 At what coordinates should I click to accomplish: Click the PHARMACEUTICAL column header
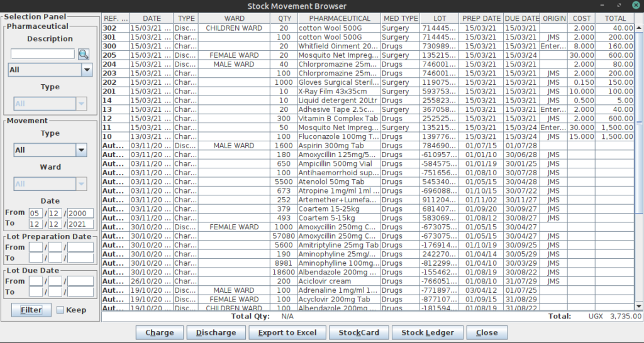pyautogui.click(x=339, y=19)
